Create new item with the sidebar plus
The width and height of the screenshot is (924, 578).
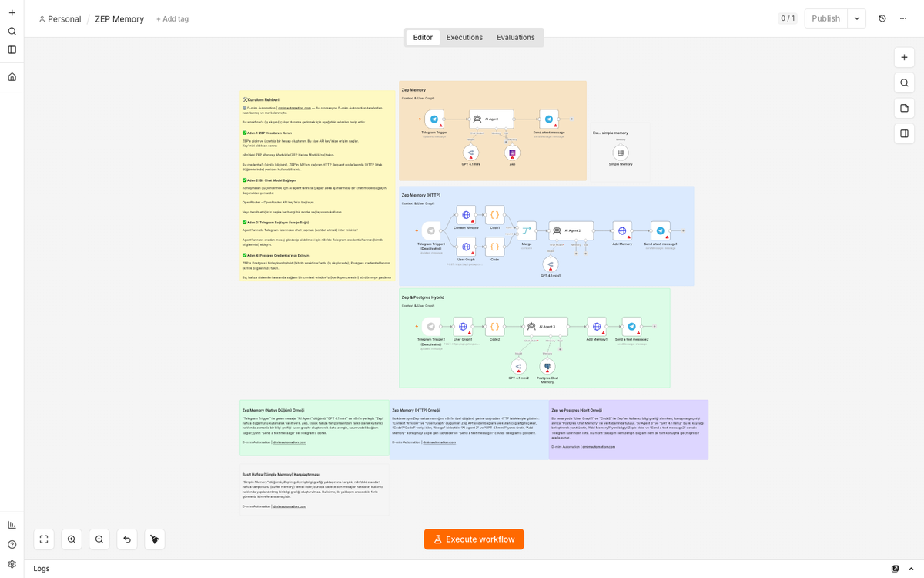pos(12,12)
